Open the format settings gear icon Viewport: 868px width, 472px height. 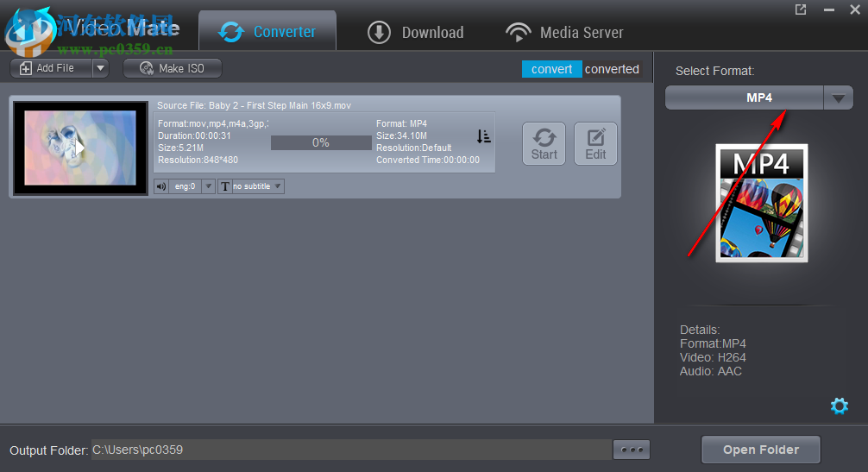pos(840,406)
